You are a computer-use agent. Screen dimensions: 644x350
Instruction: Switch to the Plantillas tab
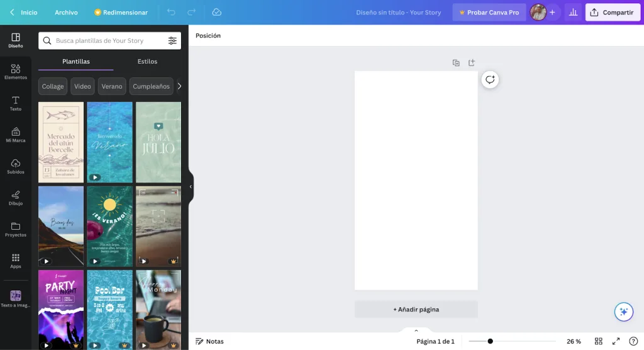coord(76,61)
